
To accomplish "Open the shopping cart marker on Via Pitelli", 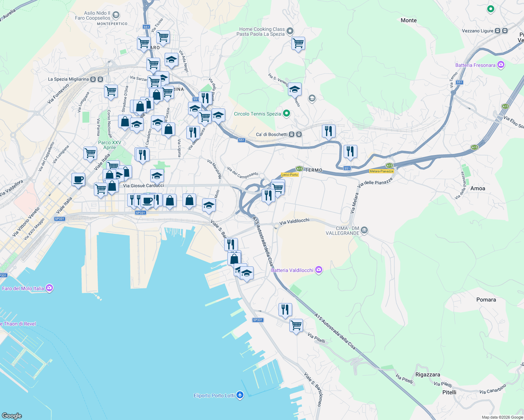I will (x=296, y=325).
